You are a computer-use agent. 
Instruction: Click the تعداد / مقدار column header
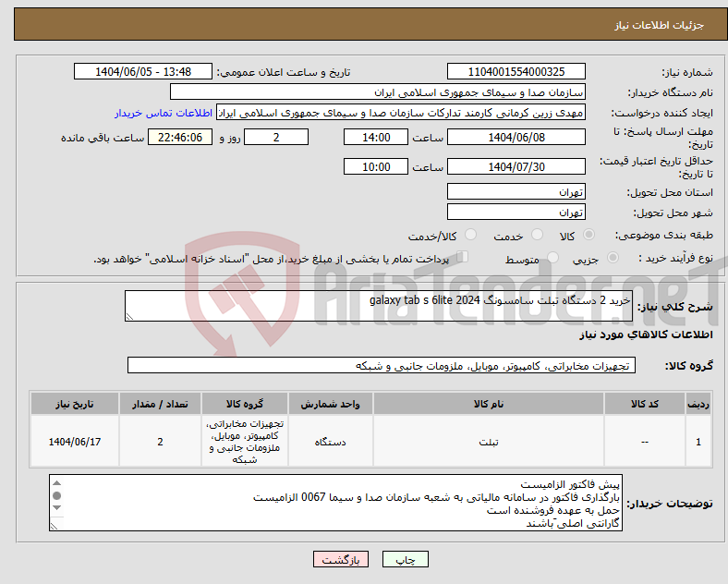pyautogui.click(x=160, y=404)
